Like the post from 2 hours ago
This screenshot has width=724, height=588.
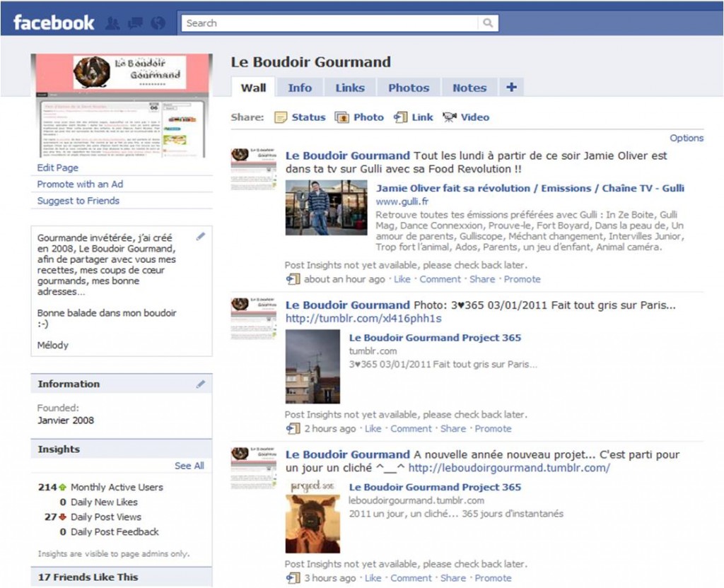pos(373,429)
